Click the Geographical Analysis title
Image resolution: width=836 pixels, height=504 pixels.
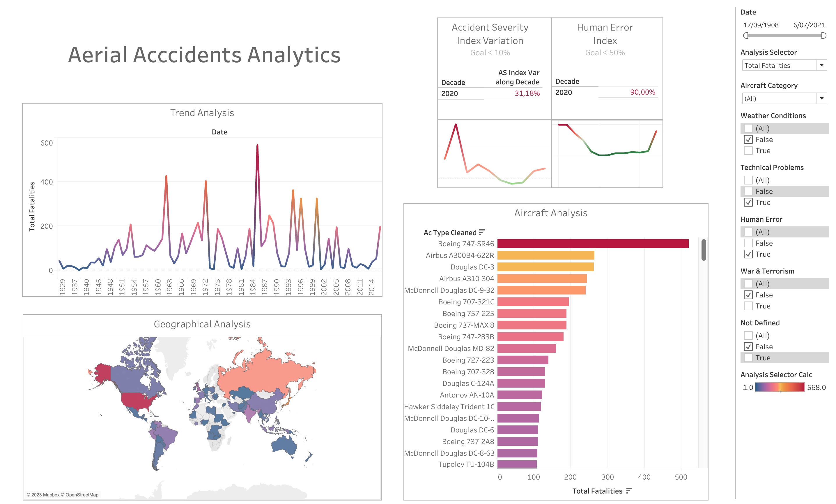(202, 324)
